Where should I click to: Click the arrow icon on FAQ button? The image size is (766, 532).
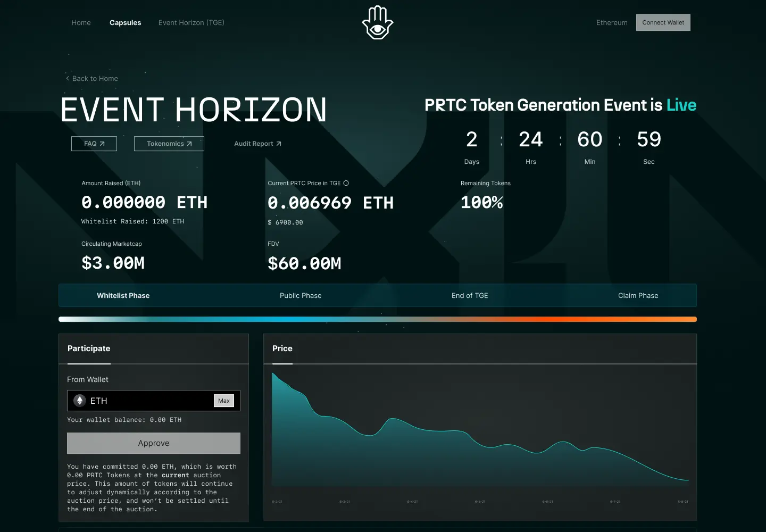(x=102, y=144)
